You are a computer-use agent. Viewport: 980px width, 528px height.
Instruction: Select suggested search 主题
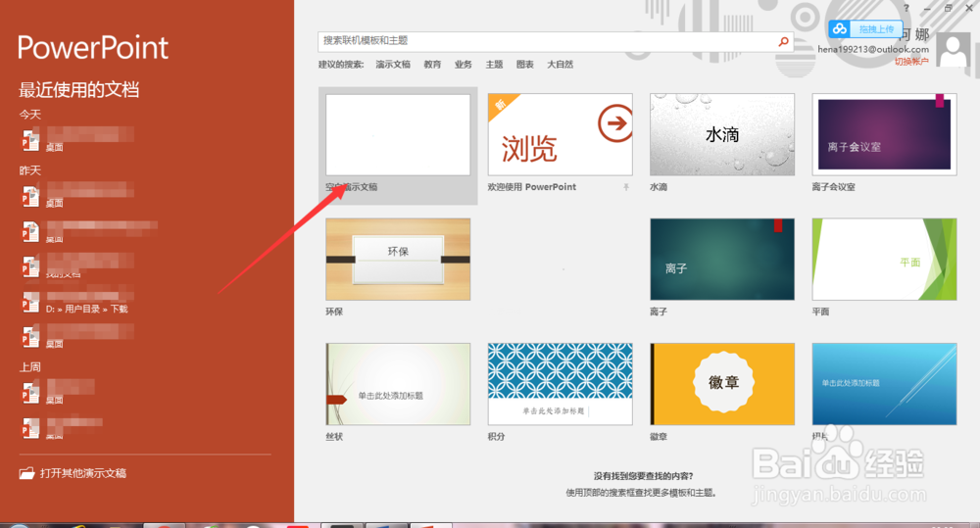click(494, 65)
